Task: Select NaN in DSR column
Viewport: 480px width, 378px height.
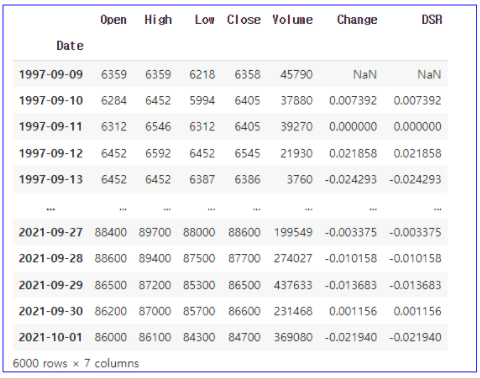Action: coord(430,74)
